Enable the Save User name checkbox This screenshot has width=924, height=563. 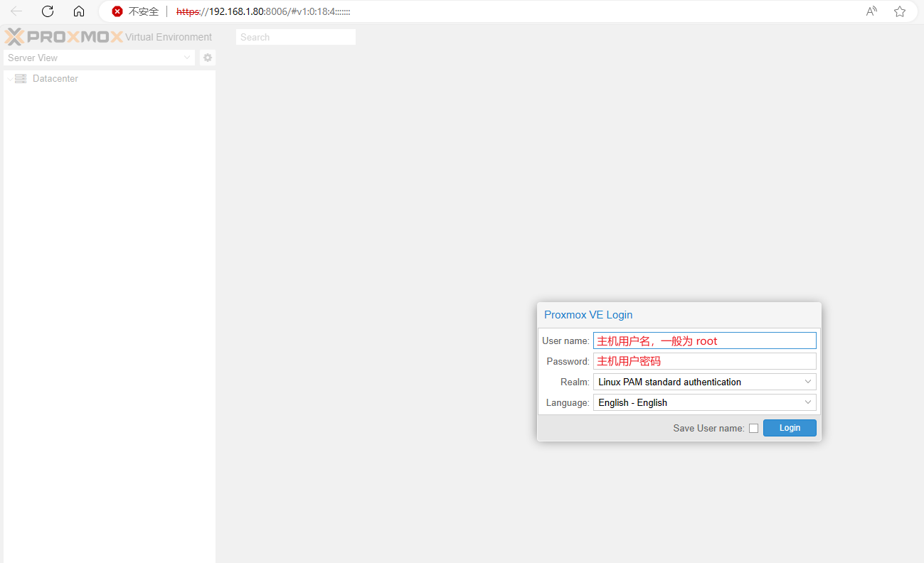point(753,428)
